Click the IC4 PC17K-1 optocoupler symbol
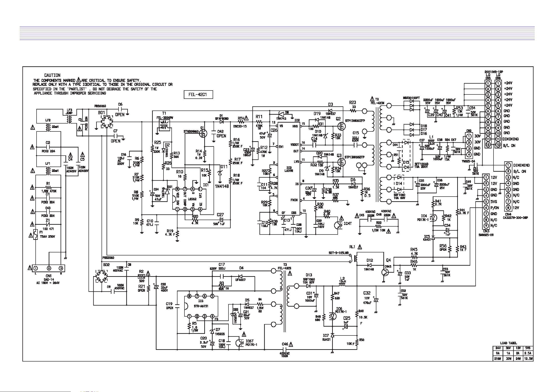Image resolution: width=555 pixels, height=392 pixels. [x=433, y=218]
